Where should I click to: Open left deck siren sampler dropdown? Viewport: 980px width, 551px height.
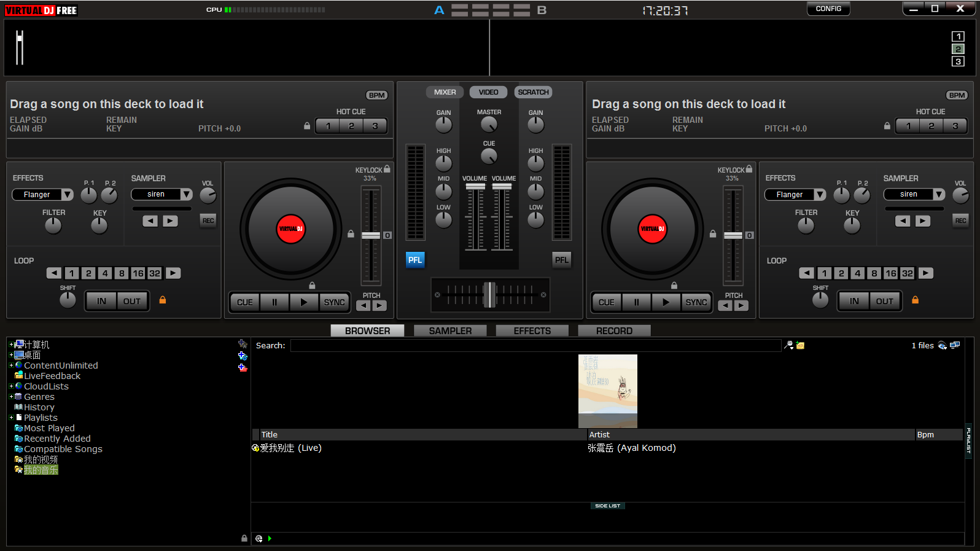(x=187, y=195)
